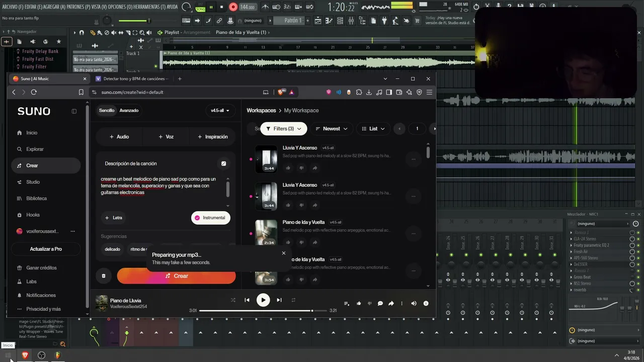Toggle shuffle in the Suno player
644x362 pixels.
click(x=233, y=300)
